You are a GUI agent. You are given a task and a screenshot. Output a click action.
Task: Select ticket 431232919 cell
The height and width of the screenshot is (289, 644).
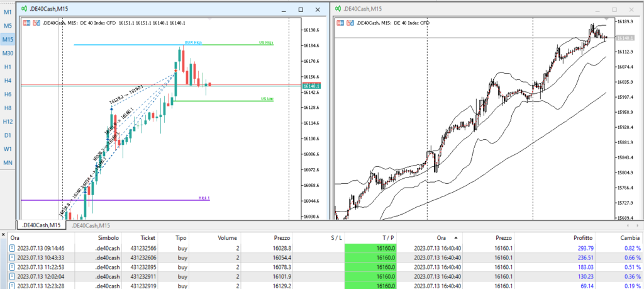point(143,286)
